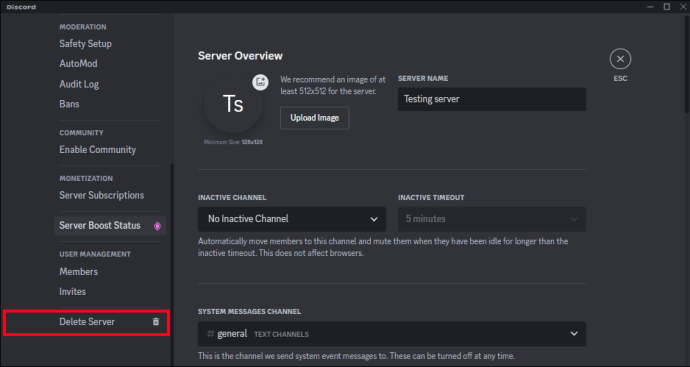Click the Upload Image button

pos(315,118)
